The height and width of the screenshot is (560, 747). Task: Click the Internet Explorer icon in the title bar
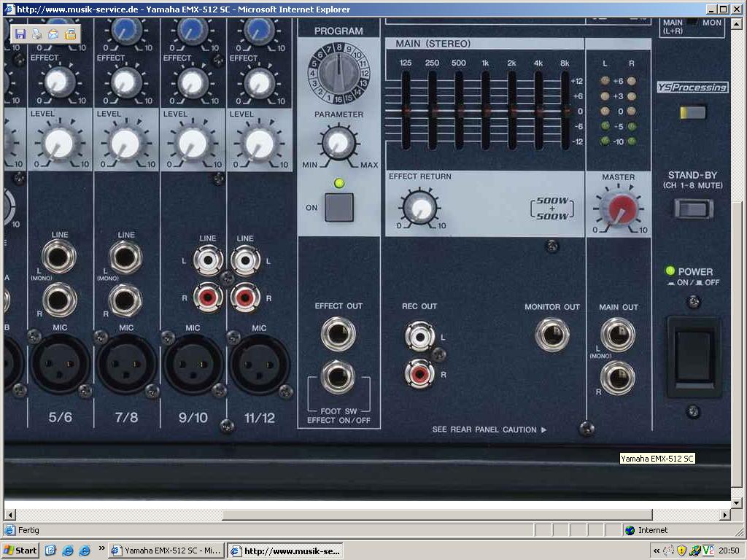click(9, 9)
